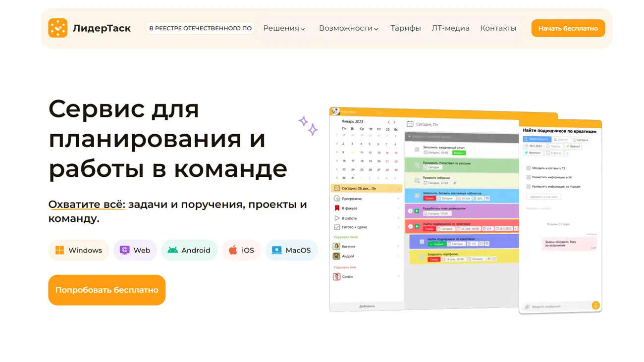The width and height of the screenshot is (644, 362).
Task: Open the Тарифы menu item
Action: [x=405, y=28]
